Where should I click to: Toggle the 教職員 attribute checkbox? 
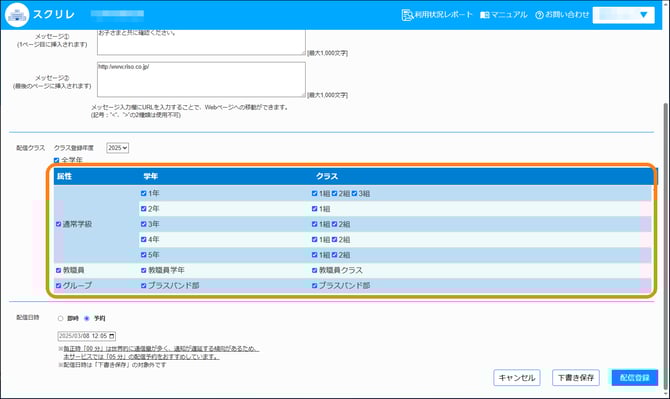point(59,270)
